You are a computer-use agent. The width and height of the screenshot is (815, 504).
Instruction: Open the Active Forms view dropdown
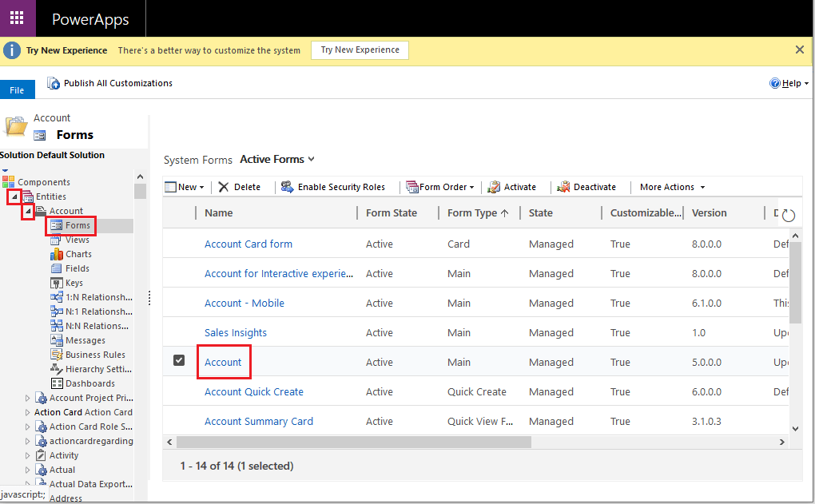click(277, 159)
